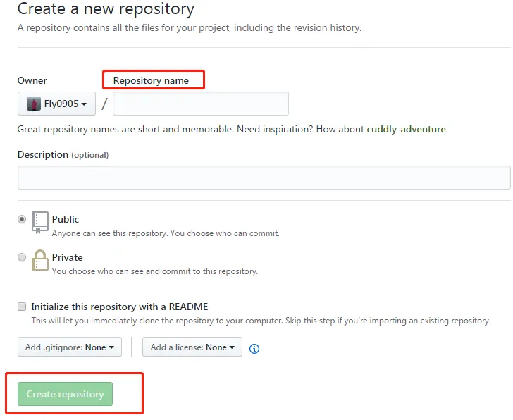Click the 'Initialize this repository with a README' label text
Viewport: 513px width, 420px height.
[120, 307]
